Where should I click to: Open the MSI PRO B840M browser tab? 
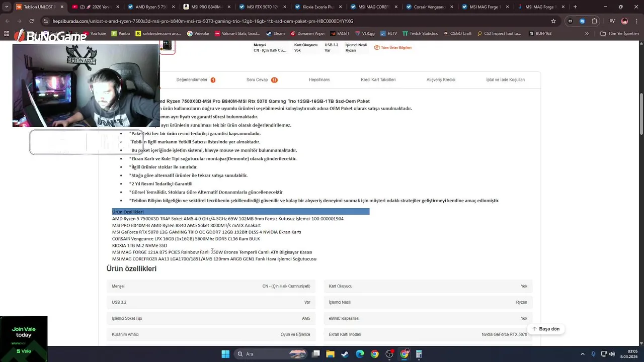(x=206, y=7)
